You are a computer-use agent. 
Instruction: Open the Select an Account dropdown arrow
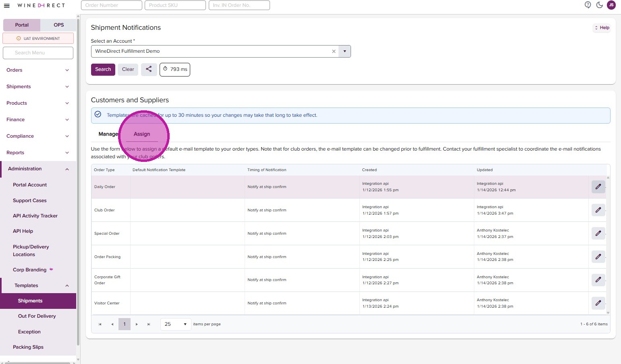coord(345,52)
